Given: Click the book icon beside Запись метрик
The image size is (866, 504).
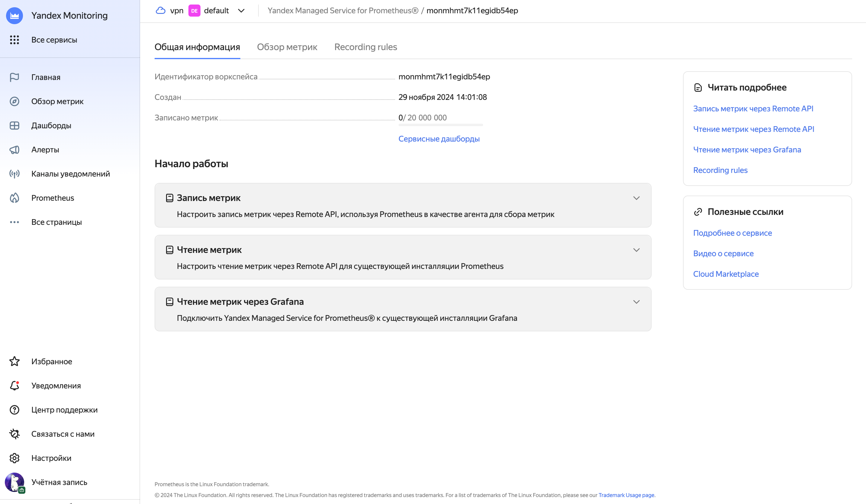Looking at the screenshot, I should 169,198.
